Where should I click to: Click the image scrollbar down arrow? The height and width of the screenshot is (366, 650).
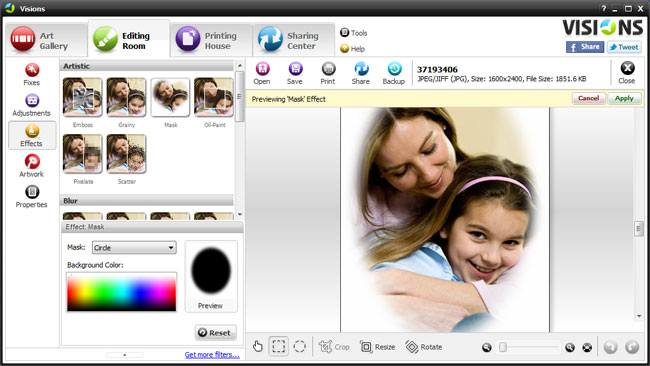(x=639, y=316)
